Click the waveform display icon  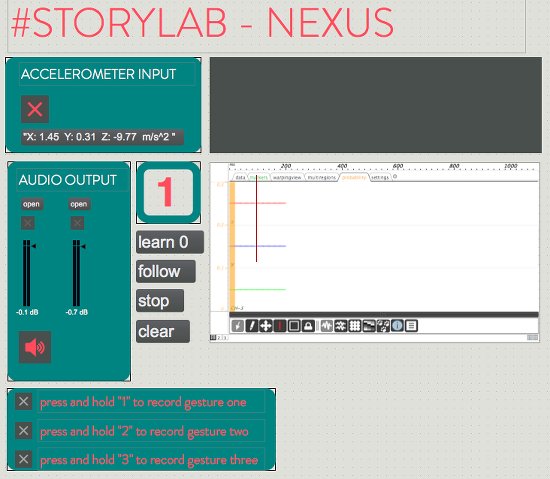point(327,326)
